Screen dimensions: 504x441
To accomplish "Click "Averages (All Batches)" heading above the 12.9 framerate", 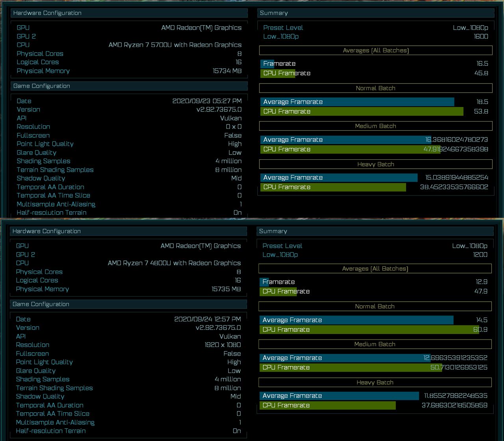I will (x=375, y=269).
